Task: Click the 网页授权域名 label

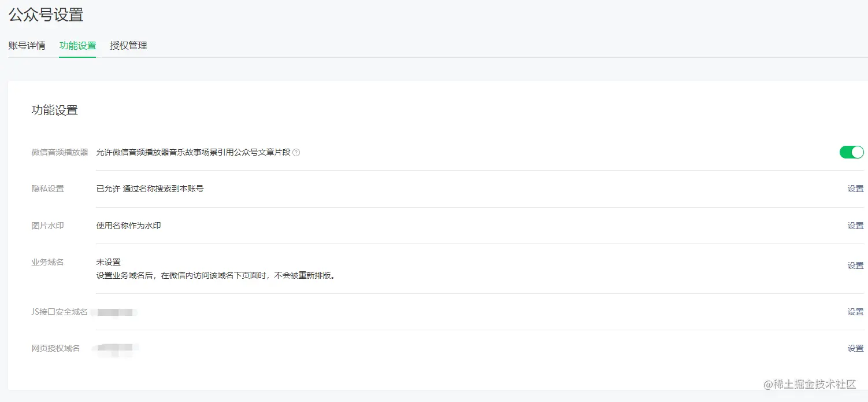Action: tap(55, 348)
